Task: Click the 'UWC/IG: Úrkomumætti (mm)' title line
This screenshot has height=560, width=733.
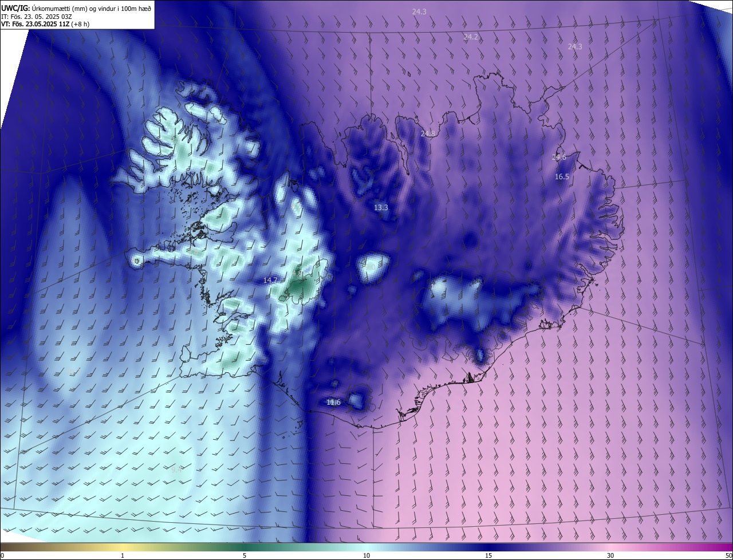Action: [76, 8]
